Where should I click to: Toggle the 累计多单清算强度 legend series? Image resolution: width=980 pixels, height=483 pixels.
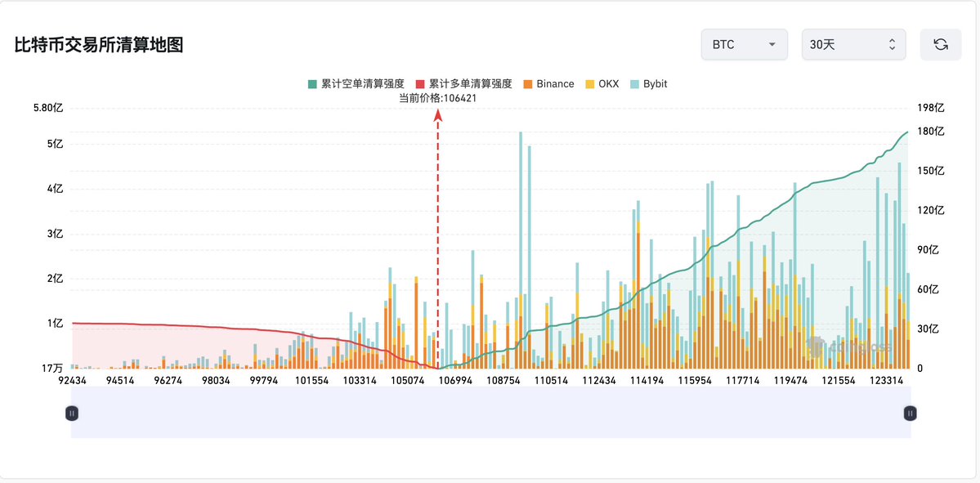pos(464,84)
